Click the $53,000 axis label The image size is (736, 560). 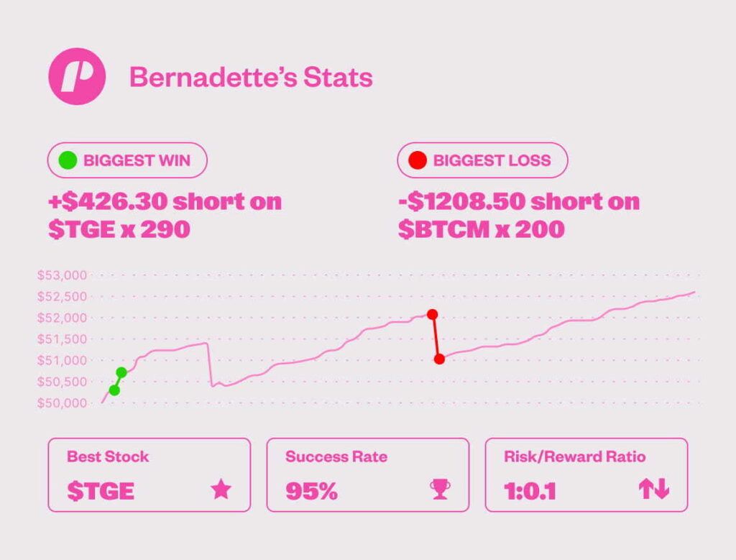click(x=61, y=275)
